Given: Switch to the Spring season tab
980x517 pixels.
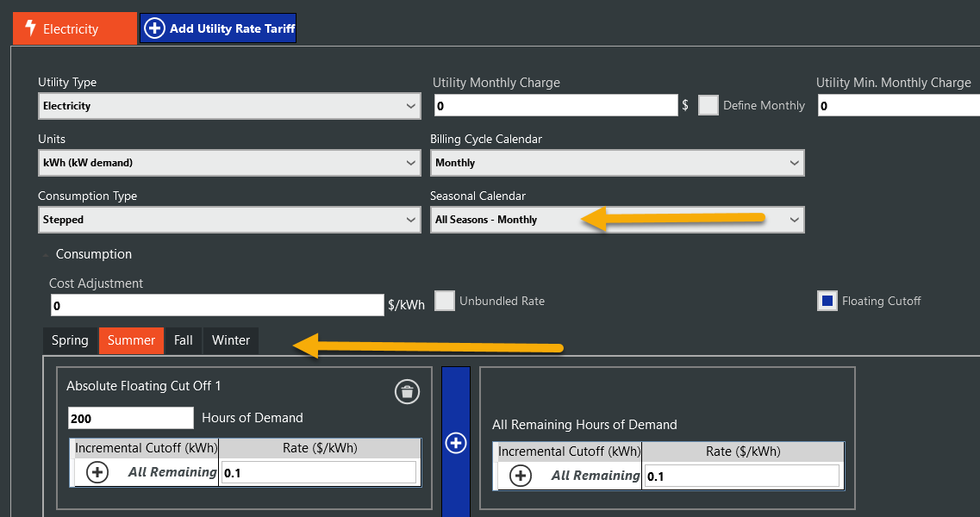Looking at the screenshot, I should 70,340.
